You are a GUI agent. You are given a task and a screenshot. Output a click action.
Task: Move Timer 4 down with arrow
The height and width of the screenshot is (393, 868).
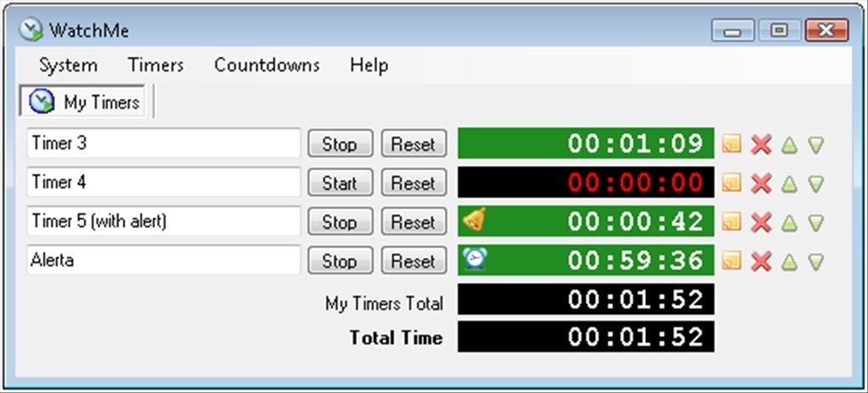(x=816, y=184)
